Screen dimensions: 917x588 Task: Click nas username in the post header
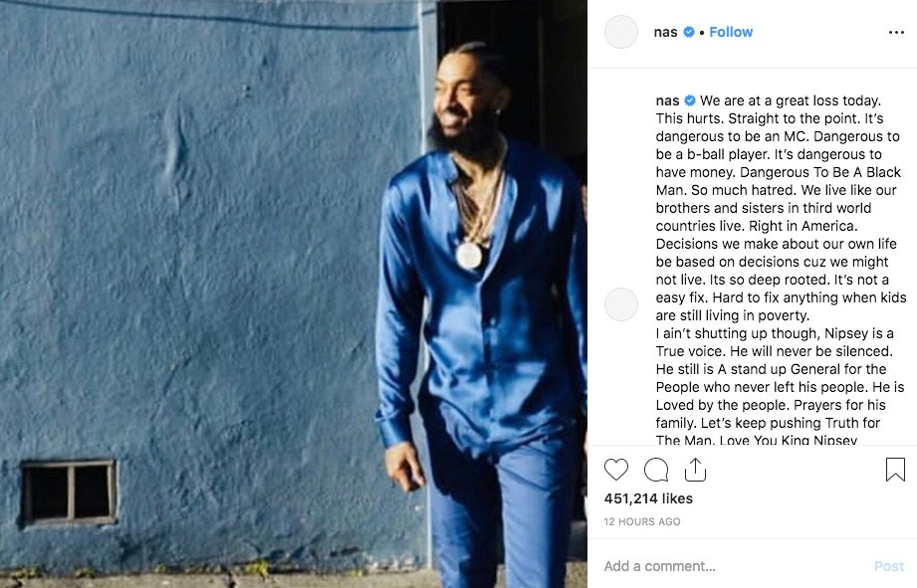pos(665,32)
